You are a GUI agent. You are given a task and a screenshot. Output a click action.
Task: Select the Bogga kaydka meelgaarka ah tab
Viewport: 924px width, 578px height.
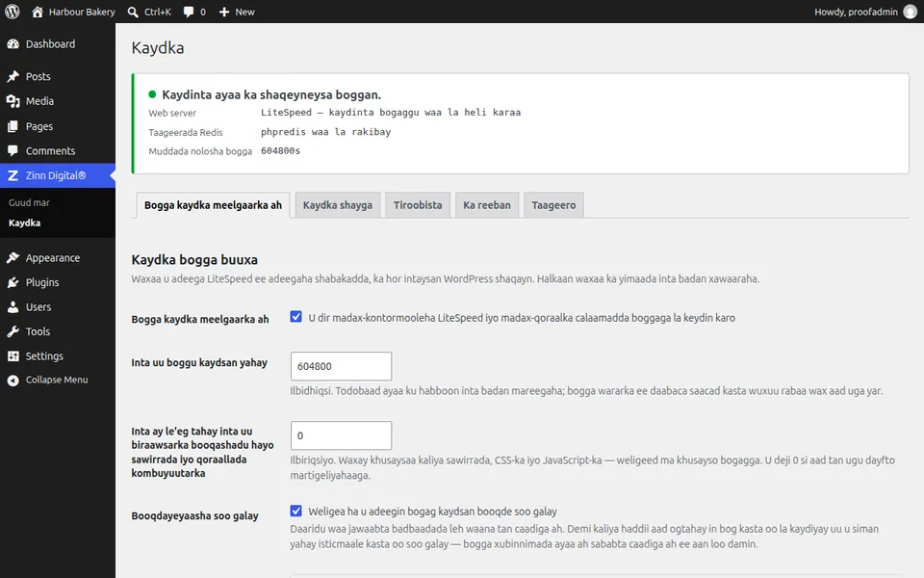213,205
